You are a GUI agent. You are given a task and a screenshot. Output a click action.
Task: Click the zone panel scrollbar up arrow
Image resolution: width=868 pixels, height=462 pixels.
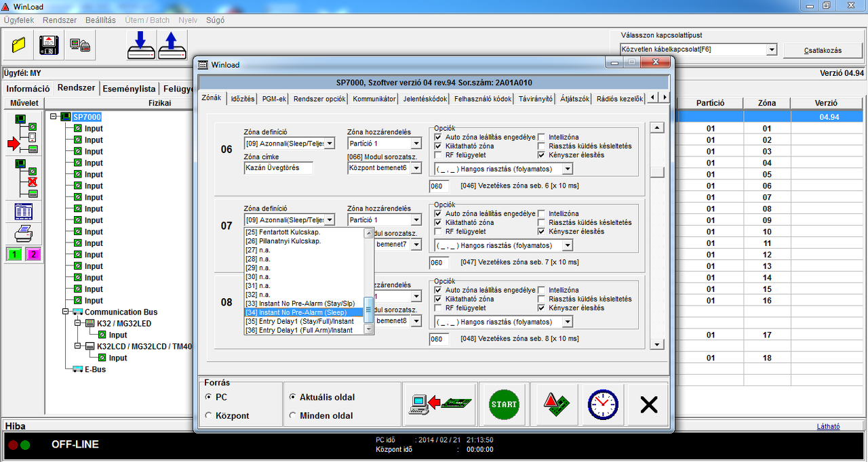coord(656,128)
